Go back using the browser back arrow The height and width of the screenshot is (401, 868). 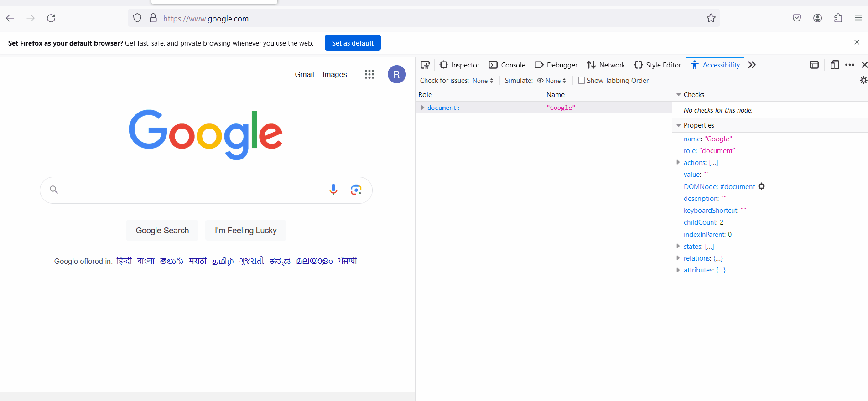[x=10, y=18]
